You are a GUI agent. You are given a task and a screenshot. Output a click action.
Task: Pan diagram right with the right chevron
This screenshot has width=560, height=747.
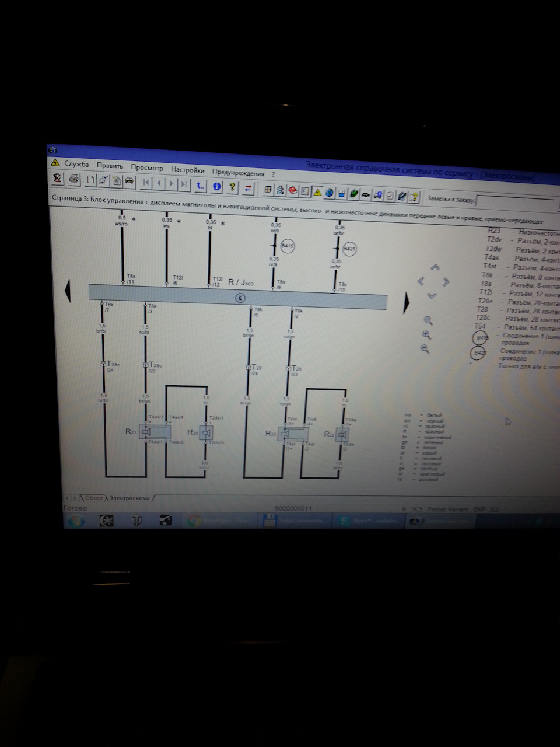446,282
